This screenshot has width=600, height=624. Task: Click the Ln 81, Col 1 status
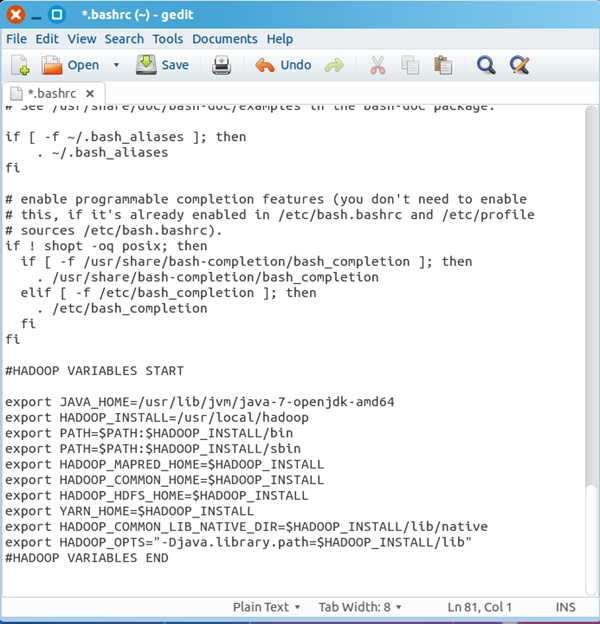coord(479,607)
